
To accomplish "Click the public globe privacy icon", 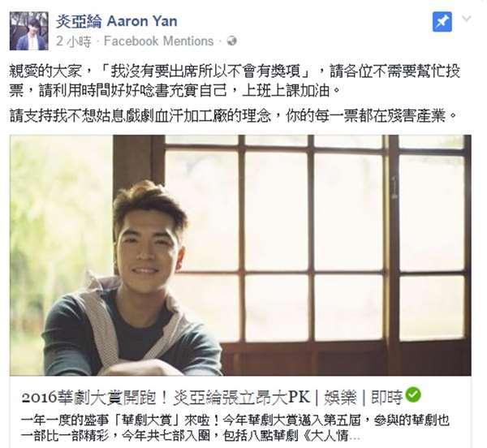I will pyautogui.click(x=231, y=41).
